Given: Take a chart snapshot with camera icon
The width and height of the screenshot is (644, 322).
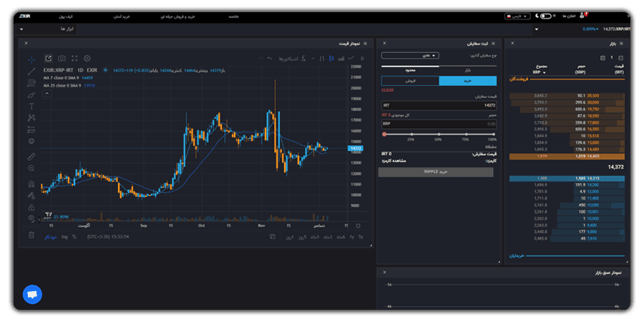Looking at the screenshot, I should click(62, 59).
